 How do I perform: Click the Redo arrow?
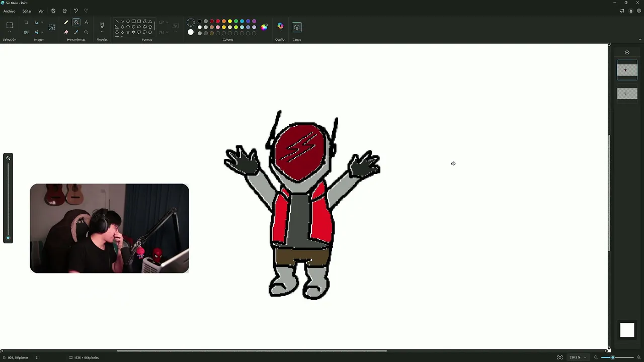86,11
